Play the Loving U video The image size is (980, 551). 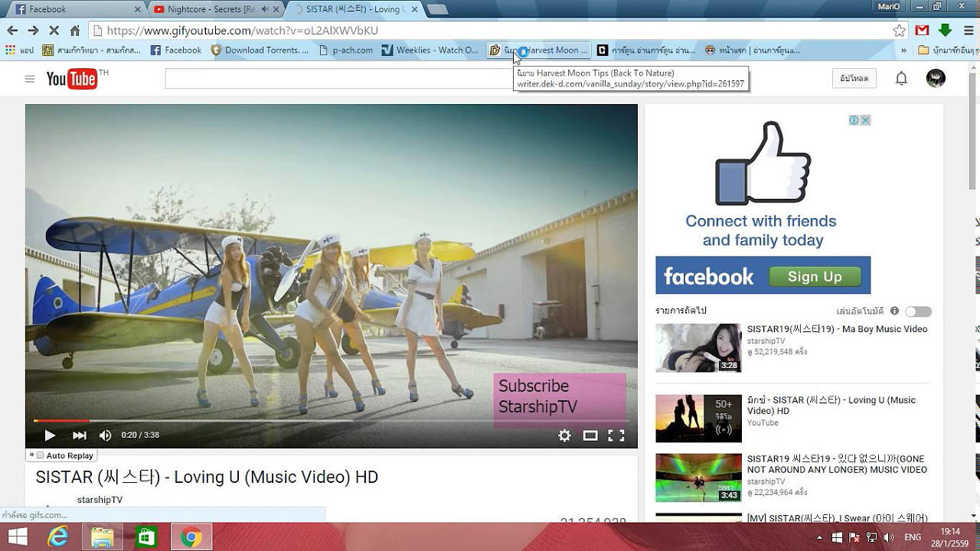click(x=50, y=435)
